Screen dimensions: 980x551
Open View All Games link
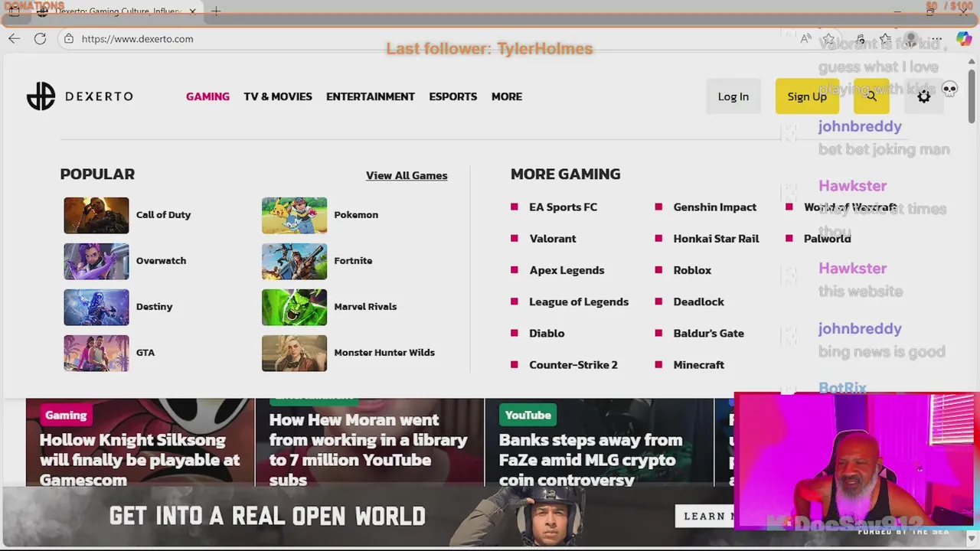point(407,175)
